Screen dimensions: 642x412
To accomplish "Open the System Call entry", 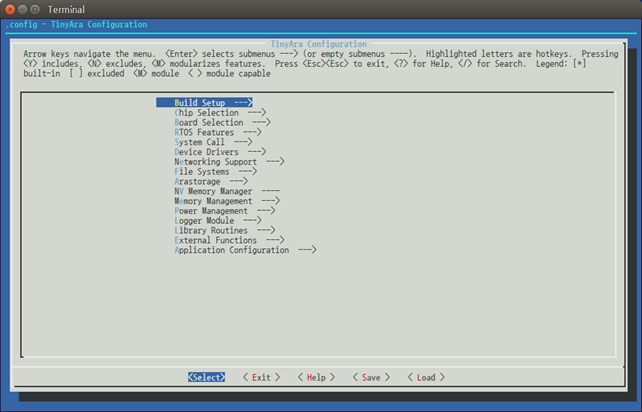I will pos(199,142).
